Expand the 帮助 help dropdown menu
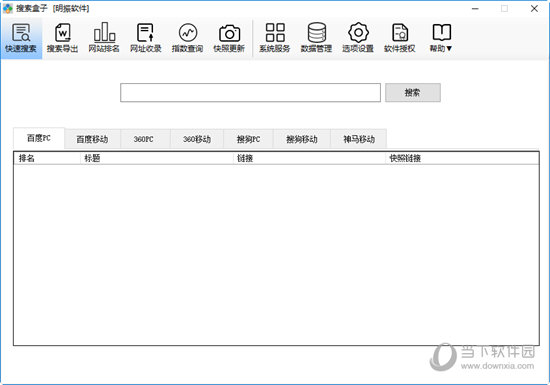550x385 pixels. [x=441, y=38]
